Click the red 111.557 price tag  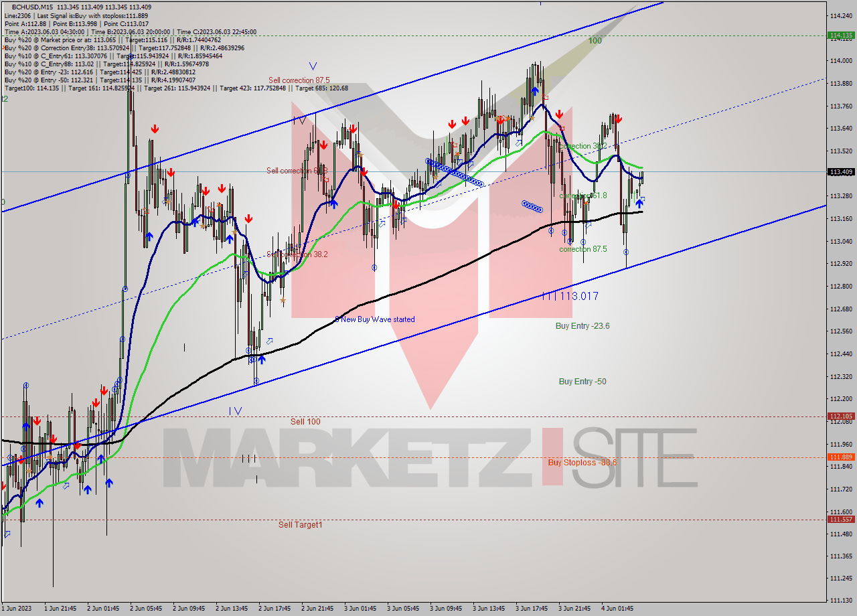click(x=840, y=519)
